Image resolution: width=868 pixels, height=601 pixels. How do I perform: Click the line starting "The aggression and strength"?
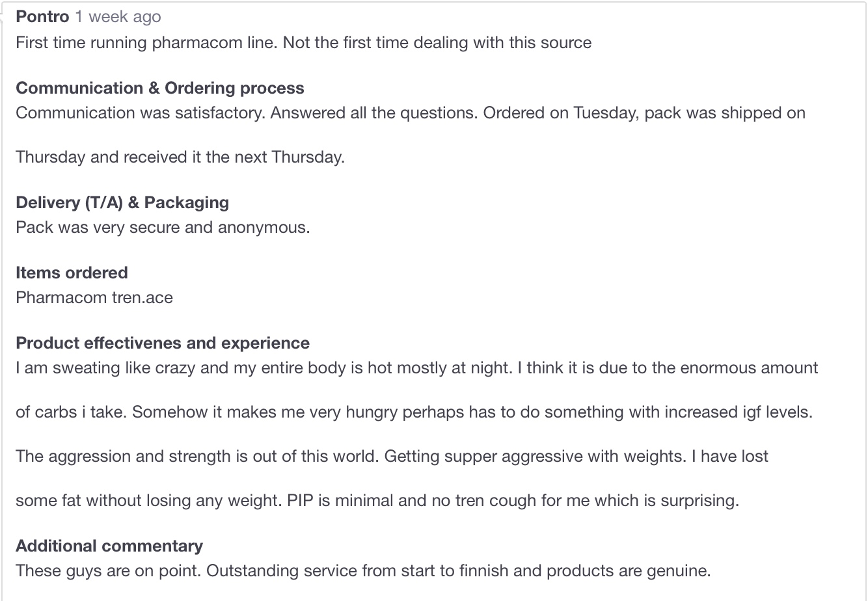point(392,457)
